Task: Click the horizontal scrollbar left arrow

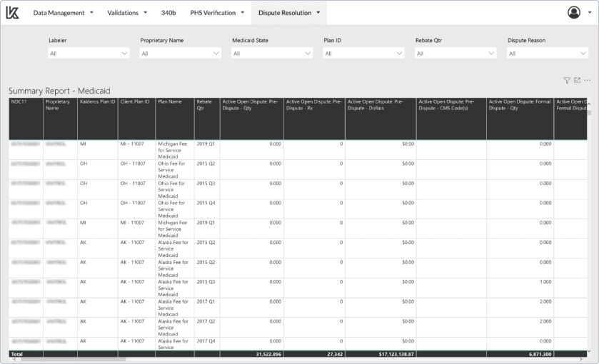Action: [x=14, y=360]
